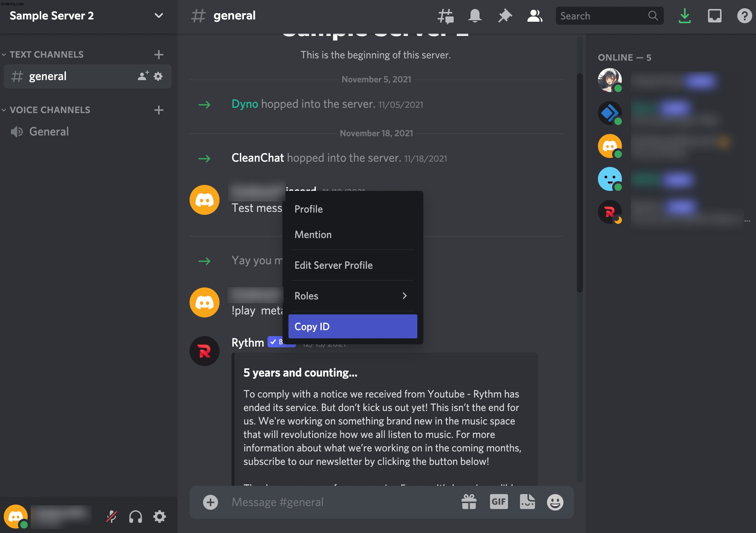Select the general text channel
The image size is (756, 533).
88,76
